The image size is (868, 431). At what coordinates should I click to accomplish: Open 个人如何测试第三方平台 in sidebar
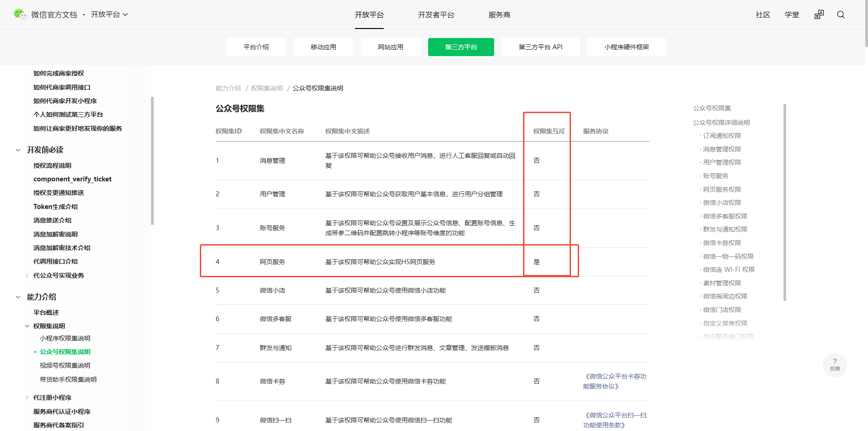[x=68, y=114]
